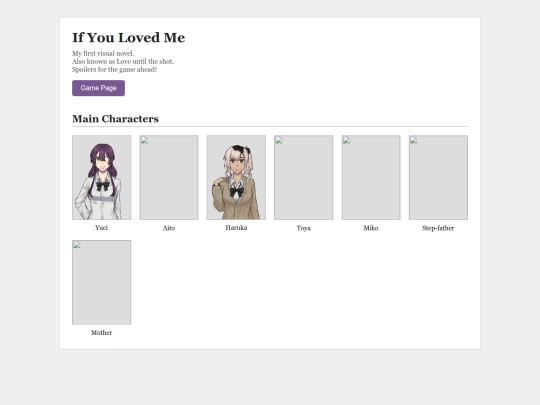Click the 'My first visual novel.' line
540x405 pixels.
pyautogui.click(x=103, y=53)
